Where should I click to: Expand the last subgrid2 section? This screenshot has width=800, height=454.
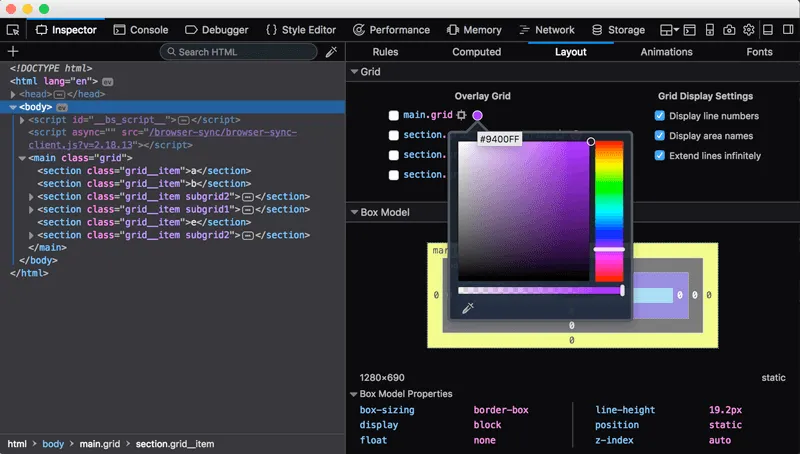coord(31,235)
